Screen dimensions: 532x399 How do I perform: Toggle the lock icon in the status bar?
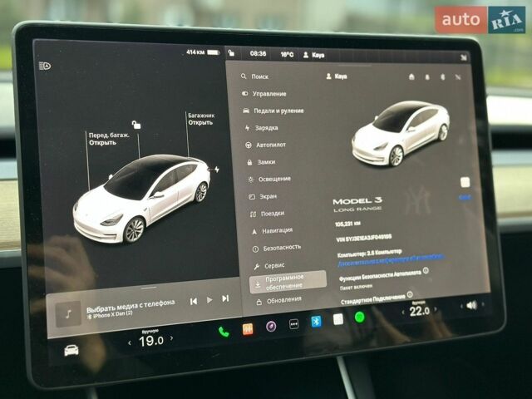[231, 52]
